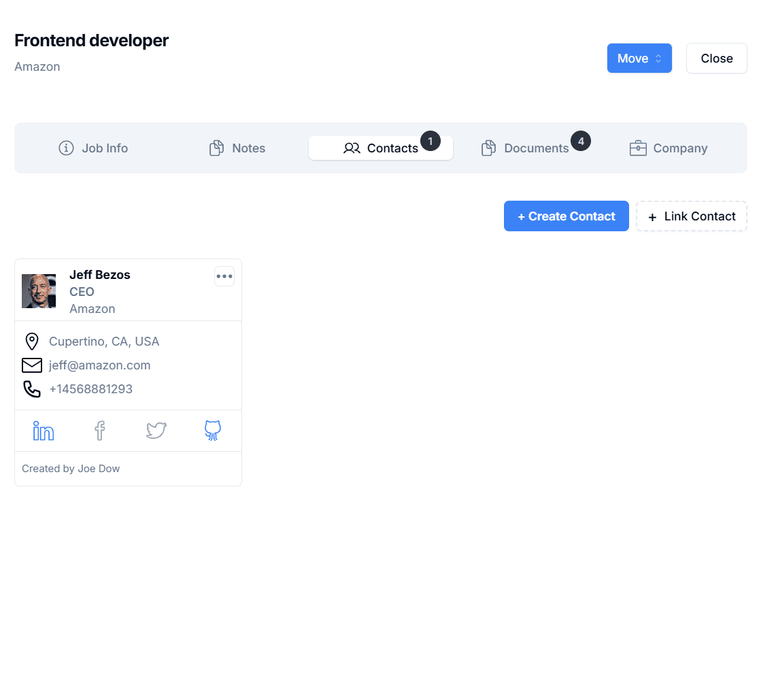
Task: Open Jeff Bezos Facebook icon
Action: [100, 431]
